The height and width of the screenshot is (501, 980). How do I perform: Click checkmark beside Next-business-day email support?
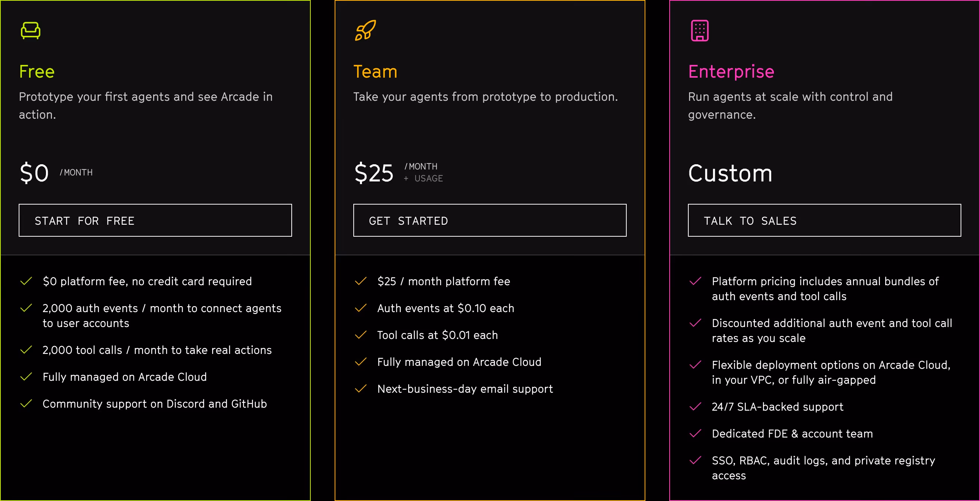[361, 389]
